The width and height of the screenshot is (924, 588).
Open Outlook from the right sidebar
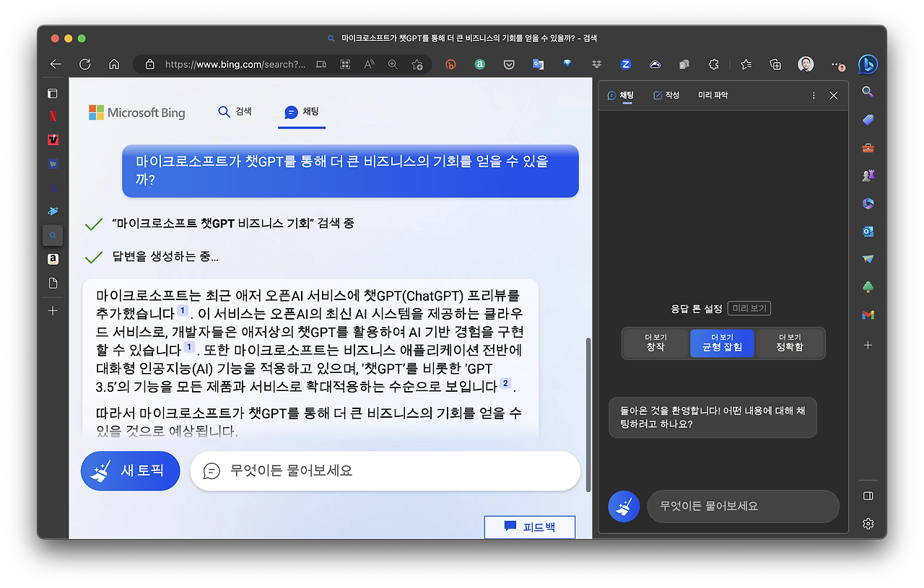coord(868,232)
